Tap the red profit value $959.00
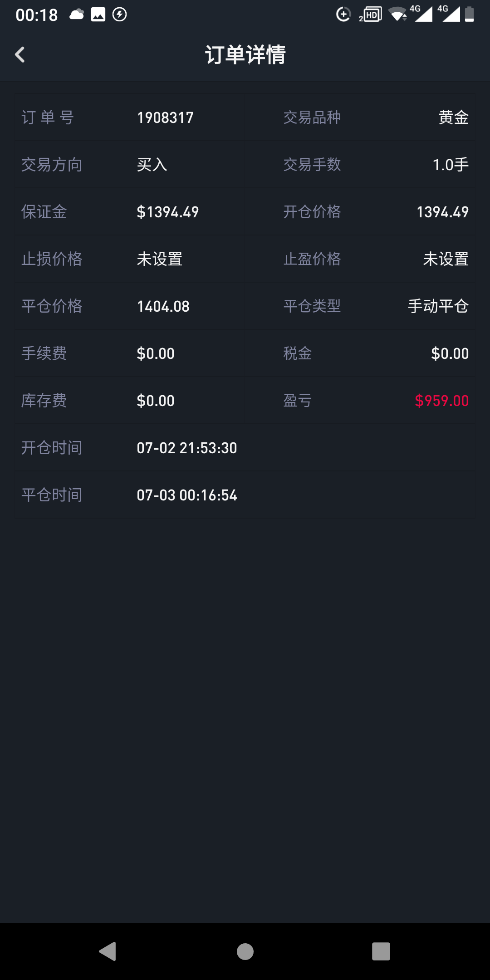 pos(441,401)
